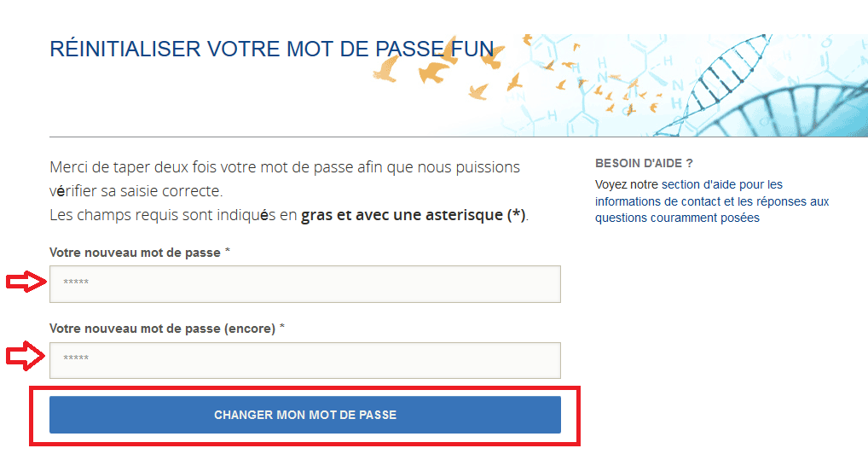Viewport: 868px width, 454px height.
Task: Click the 'BESOIN D'AIDE ?' sidebar heading
Action: tap(644, 164)
